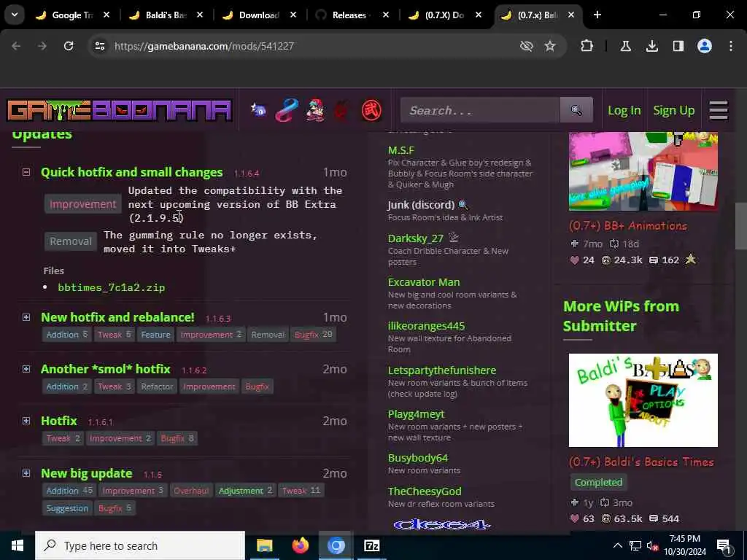
Task: Open the (0.7+) Baldi's Basics Times link
Action: click(x=641, y=462)
